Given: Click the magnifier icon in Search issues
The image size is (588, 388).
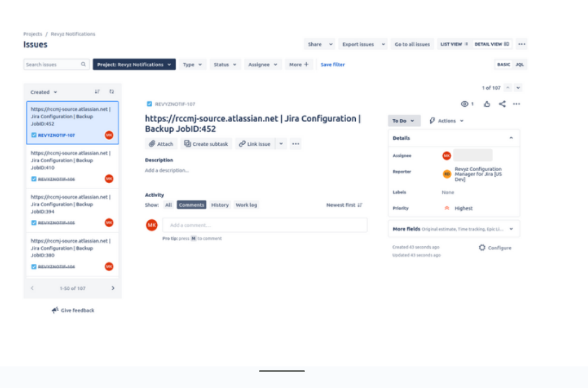Looking at the screenshot, I should point(83,64).
